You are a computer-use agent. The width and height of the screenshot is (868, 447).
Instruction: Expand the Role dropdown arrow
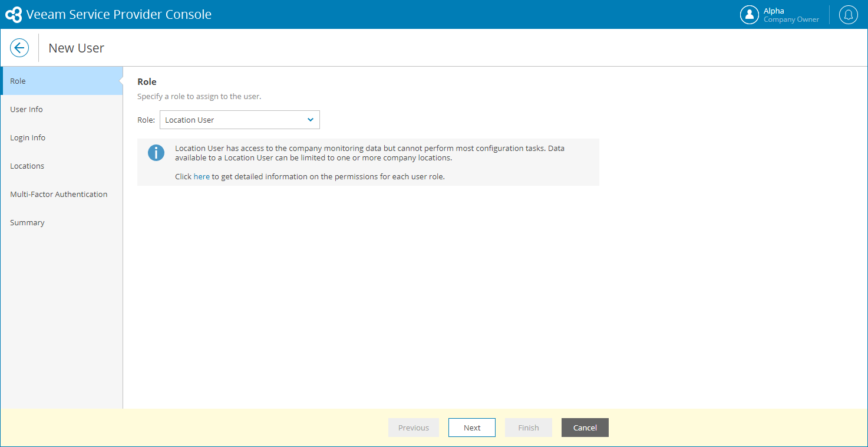tap(311, 120)
